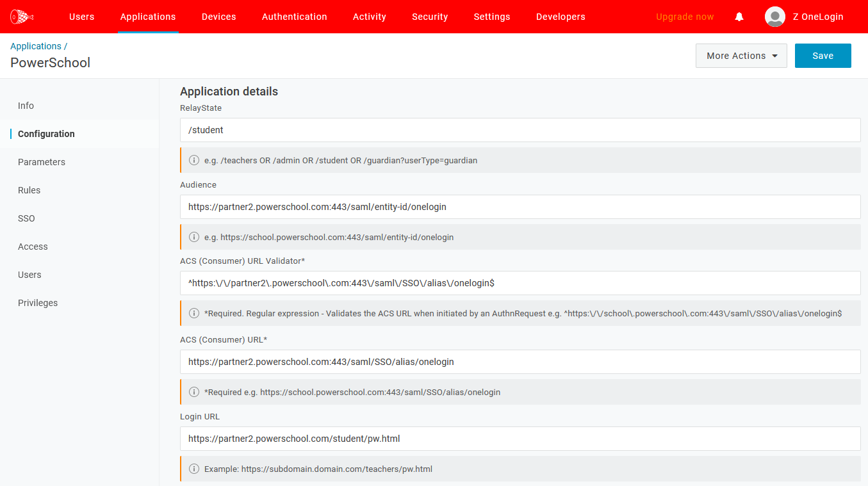This screenshot has width=868, height=486.
Task: Open the Security menu
Action: click(x=430, y=17)
